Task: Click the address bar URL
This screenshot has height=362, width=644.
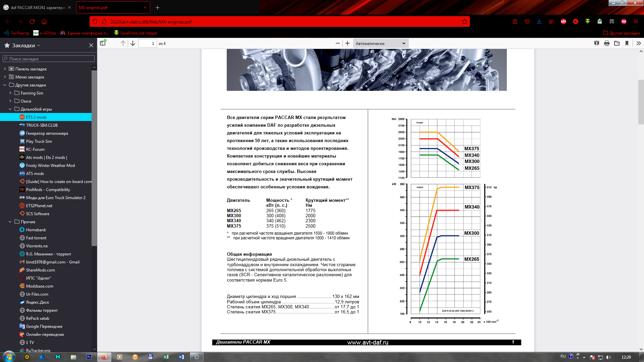Action: coord(151,22)
